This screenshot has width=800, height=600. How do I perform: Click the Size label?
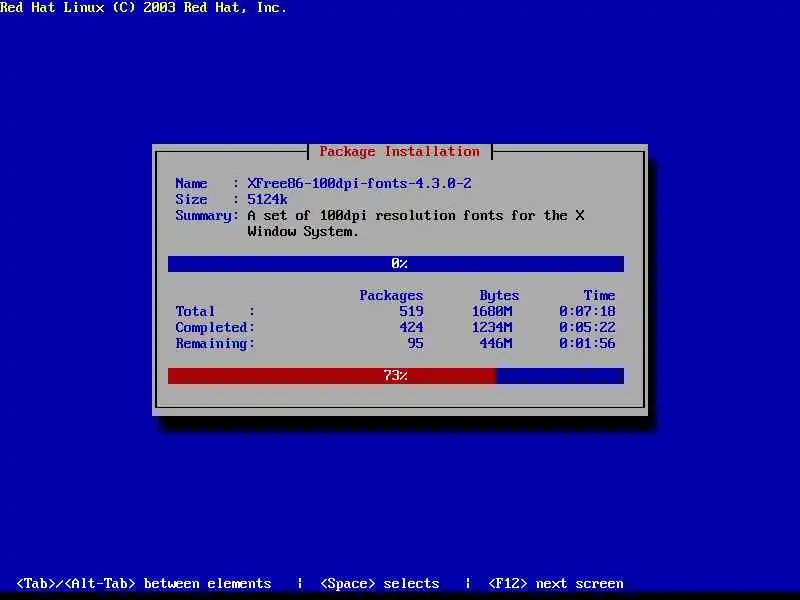tap(191, 199)
